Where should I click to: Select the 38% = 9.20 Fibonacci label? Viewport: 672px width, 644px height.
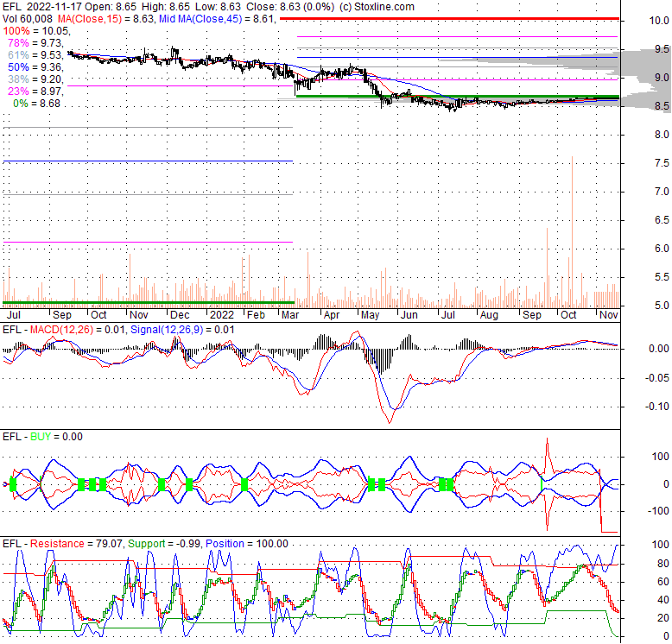35,79
